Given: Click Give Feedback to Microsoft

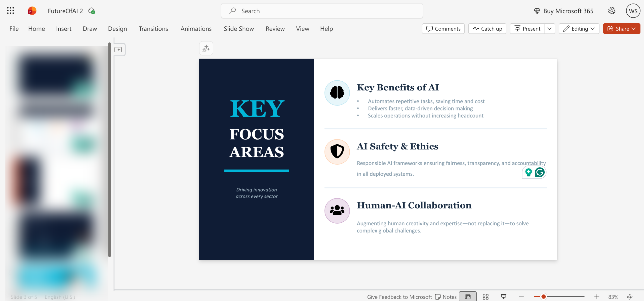Looking at the screenshot, I should 399,297.
